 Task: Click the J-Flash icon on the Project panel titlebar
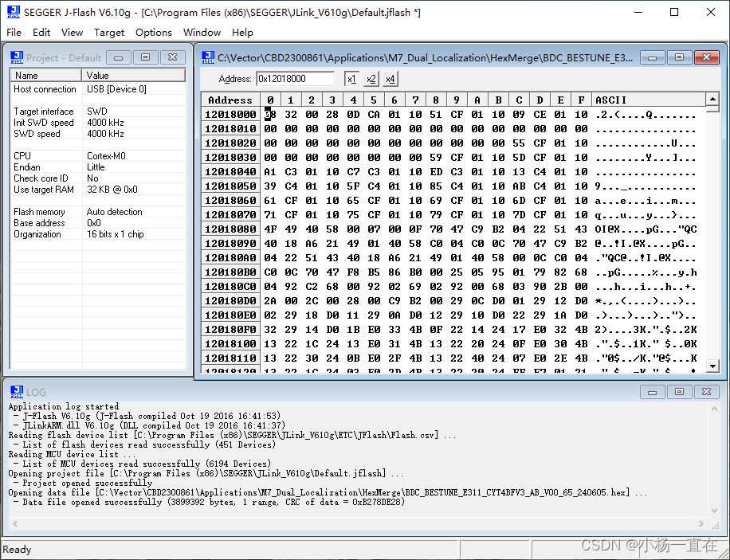[x=16, y=57]
